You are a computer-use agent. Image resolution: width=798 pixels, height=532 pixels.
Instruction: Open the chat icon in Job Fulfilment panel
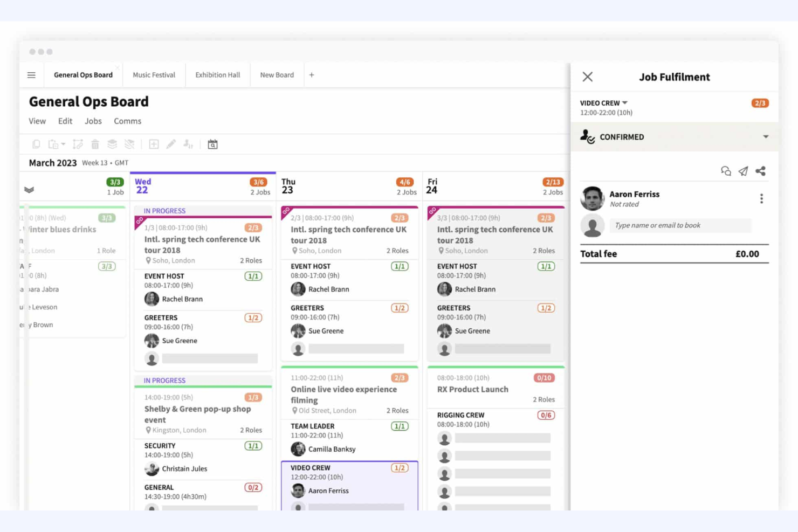click(725, 171)
